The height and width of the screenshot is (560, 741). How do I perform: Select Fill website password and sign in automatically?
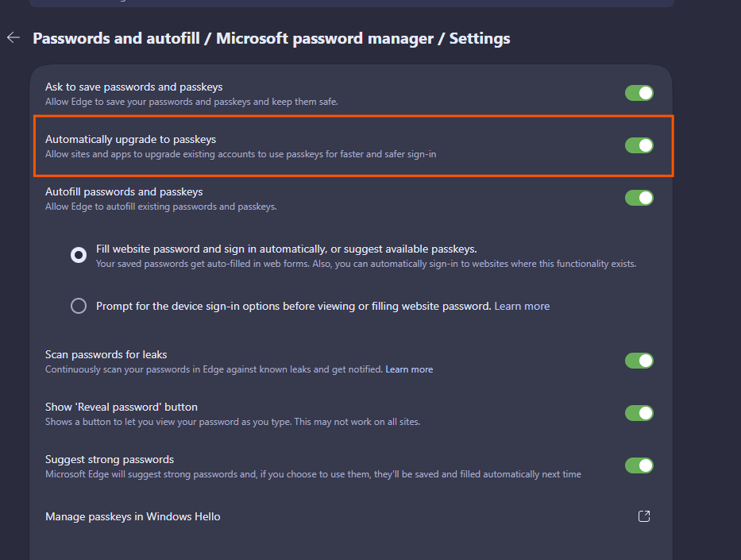click(79, 255)
